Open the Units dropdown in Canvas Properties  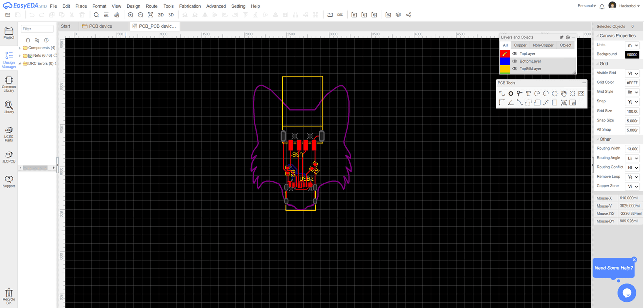click(632, 45)
